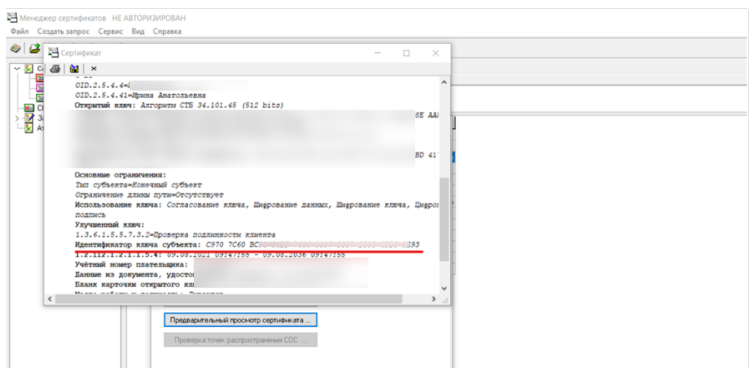Click the save certificate floppy icon

pos(74,68)
